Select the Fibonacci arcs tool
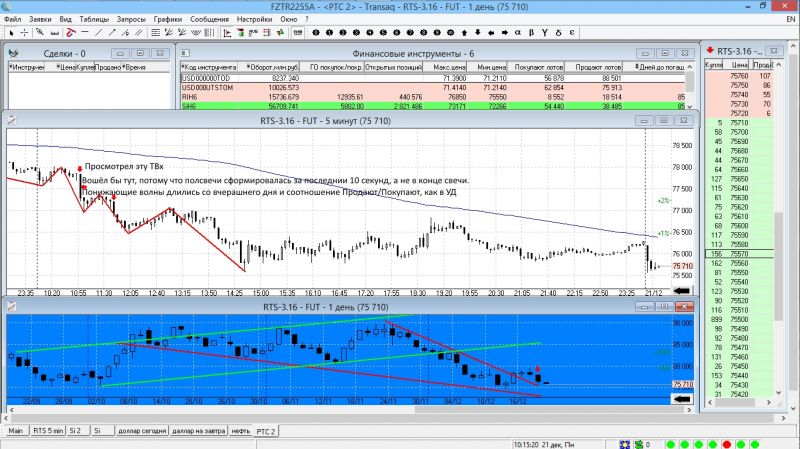This screenshot has width=800, height=449. (x=196, y=33)
